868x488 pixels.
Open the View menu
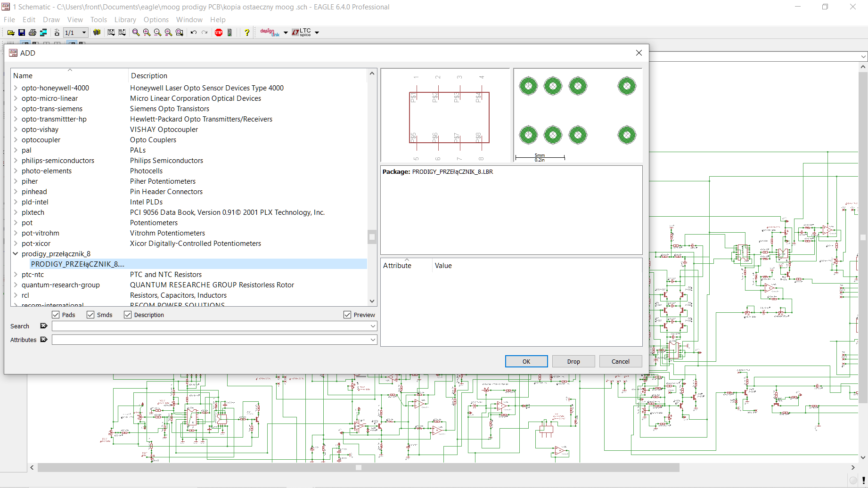[75, 20]
